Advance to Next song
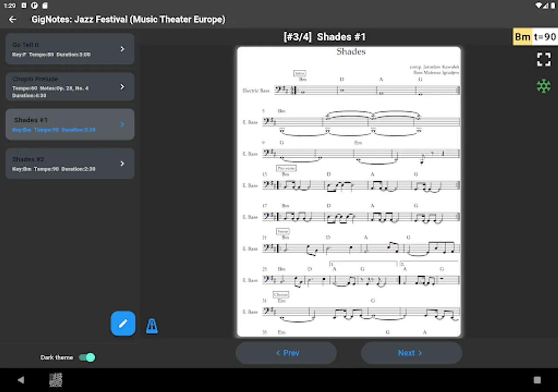This screenshot has height=392, width=558. click(x=411, y=353)
